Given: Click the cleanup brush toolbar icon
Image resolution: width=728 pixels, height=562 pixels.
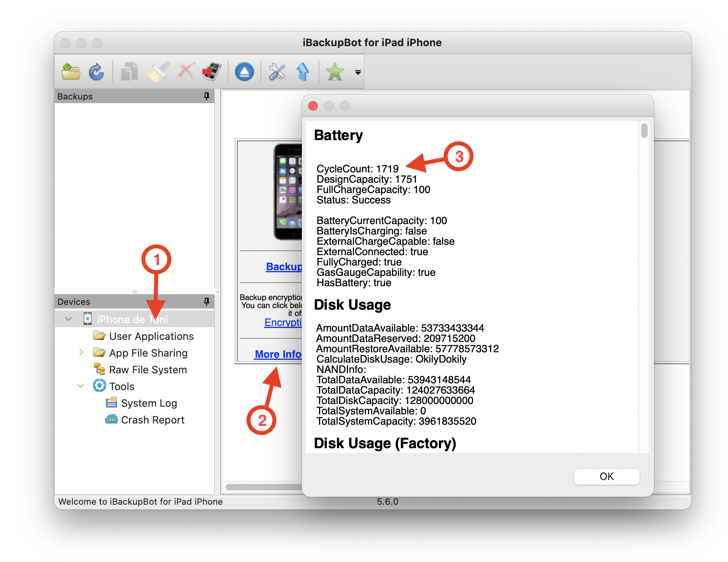Looking at the screenshot, I should coord(158,72).
